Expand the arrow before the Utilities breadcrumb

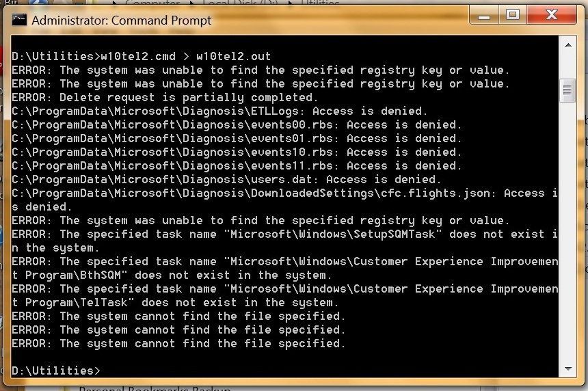(x=289, y=3)
